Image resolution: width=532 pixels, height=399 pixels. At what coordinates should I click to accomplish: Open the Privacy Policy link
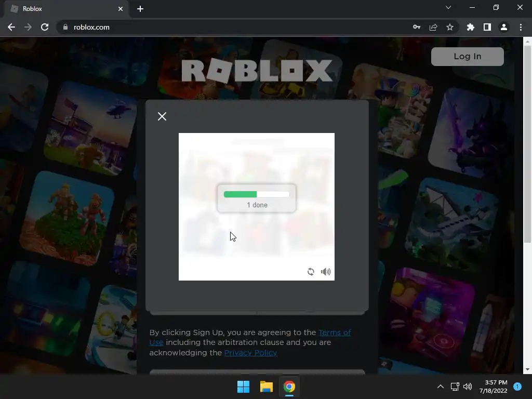(x=250, y=353)
